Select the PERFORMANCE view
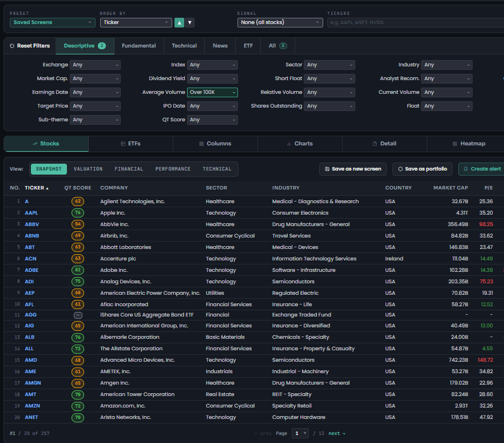This screenshot has height=443, width=504. click(173, 169)
